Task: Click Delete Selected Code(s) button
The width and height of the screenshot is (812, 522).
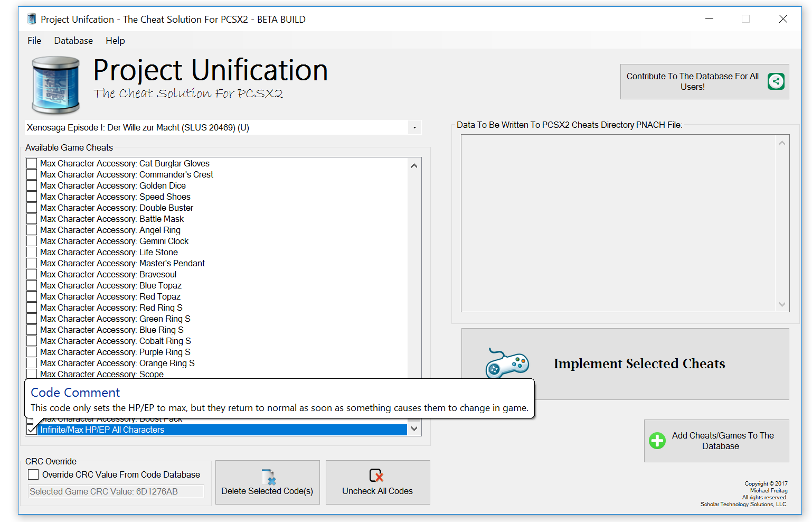Action: tap(267, 482)
